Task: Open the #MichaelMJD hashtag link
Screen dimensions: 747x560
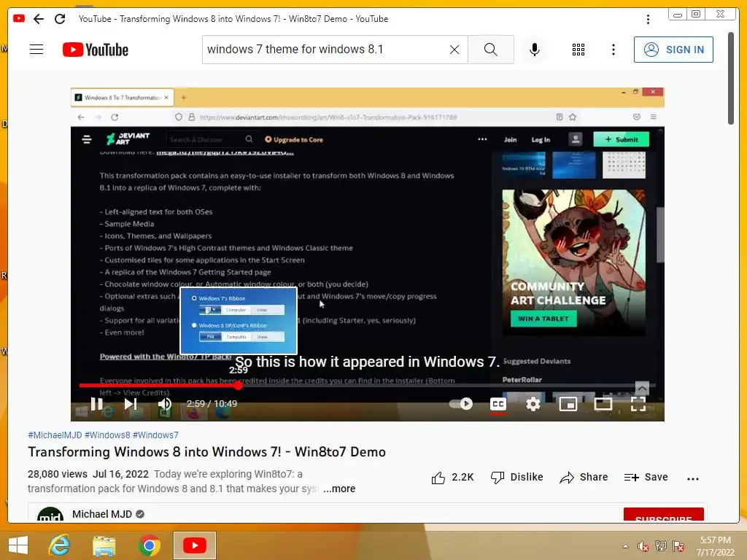Action: pyautogui.click(x=55, y=435)
